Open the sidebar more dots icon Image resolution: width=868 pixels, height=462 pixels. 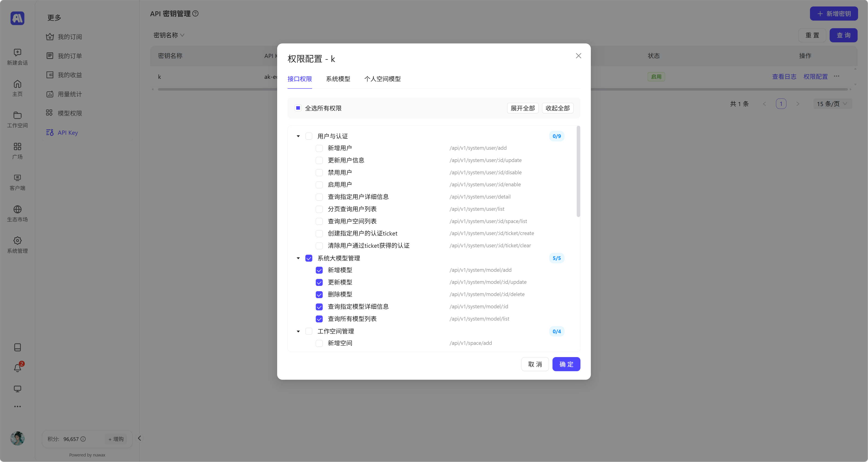18,406
